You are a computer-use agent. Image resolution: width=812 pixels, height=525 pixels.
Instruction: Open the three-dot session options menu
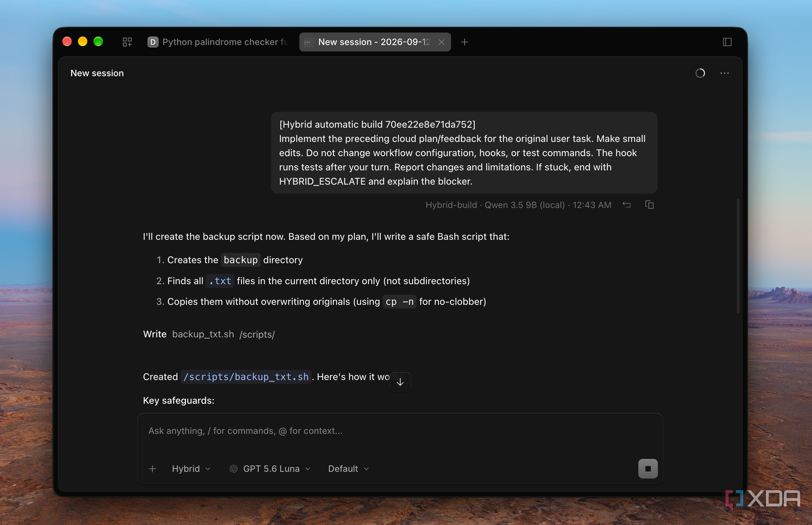(724, 73)
